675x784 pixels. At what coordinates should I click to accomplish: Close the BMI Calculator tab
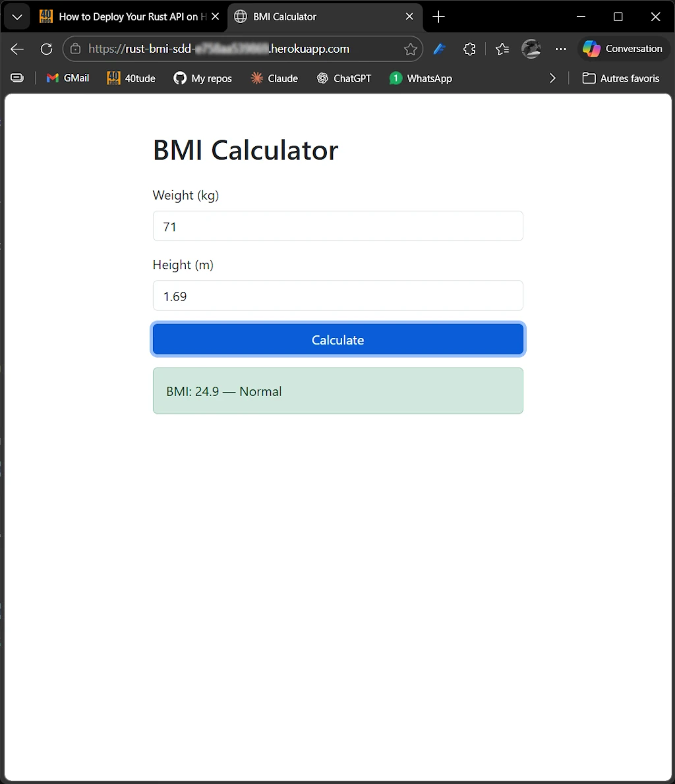tap(409, 16)
